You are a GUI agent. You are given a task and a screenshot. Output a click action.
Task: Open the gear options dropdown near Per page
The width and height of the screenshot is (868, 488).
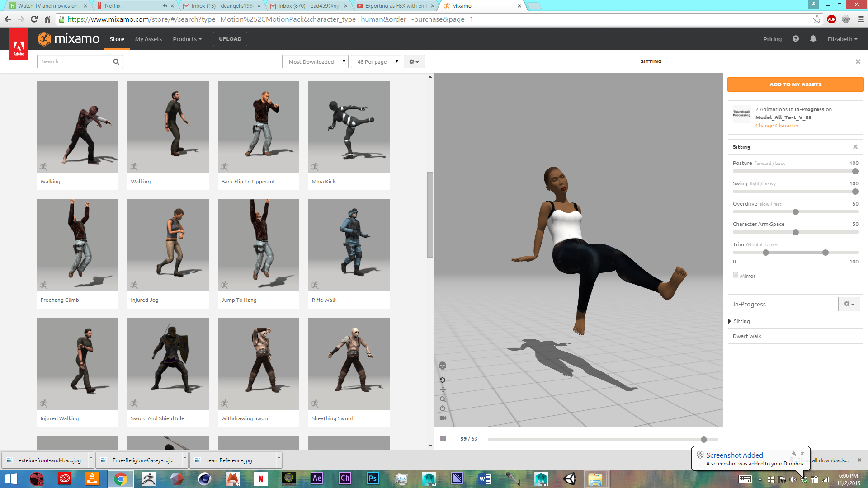coord(414,61)
